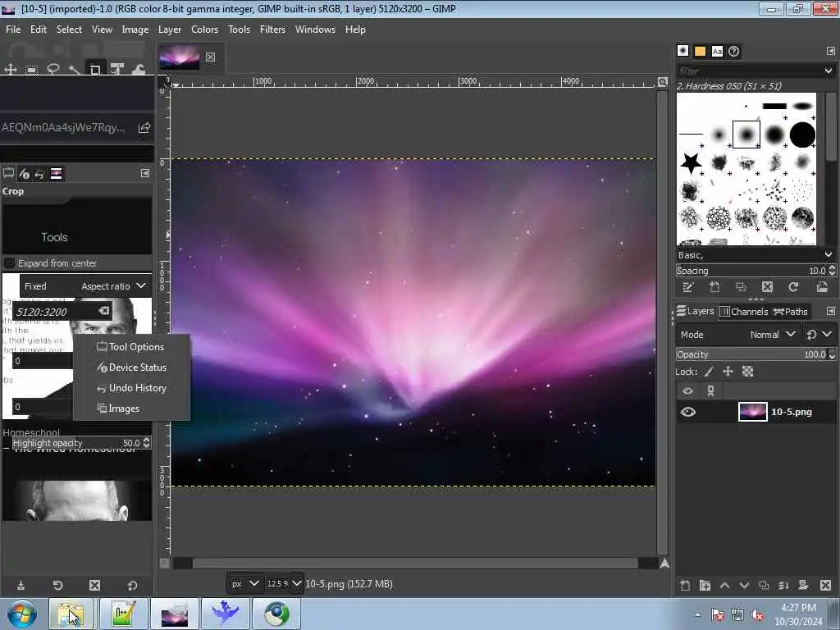Clear the 5120:3200 aspect ratio field
Viewport: 840px width, 630px height.
click(104, 310)
